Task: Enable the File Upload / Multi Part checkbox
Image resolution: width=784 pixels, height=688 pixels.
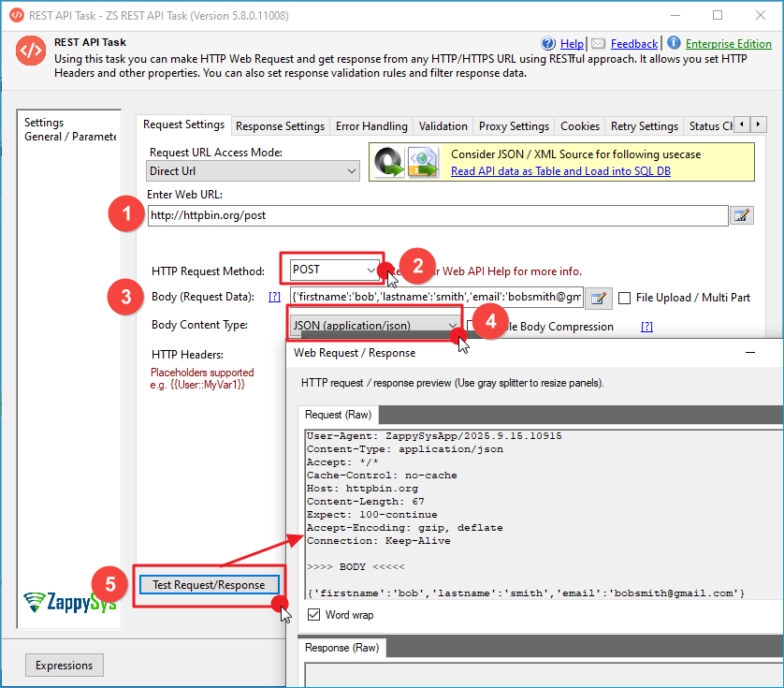Action: pos(625,299)
